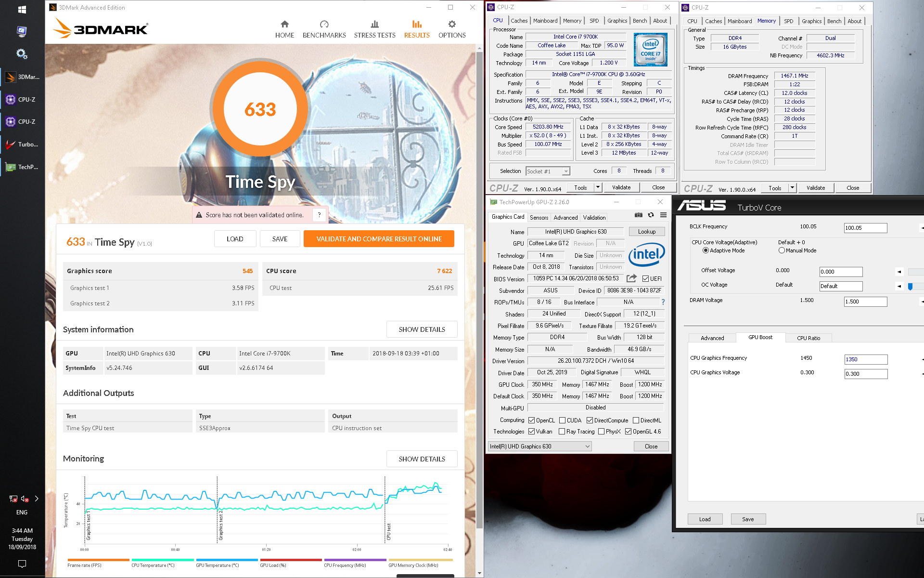Expand hidden system tray icons chevron
Image resolution: width=924 pixels, height=578 pixels.
click(37, 499)
